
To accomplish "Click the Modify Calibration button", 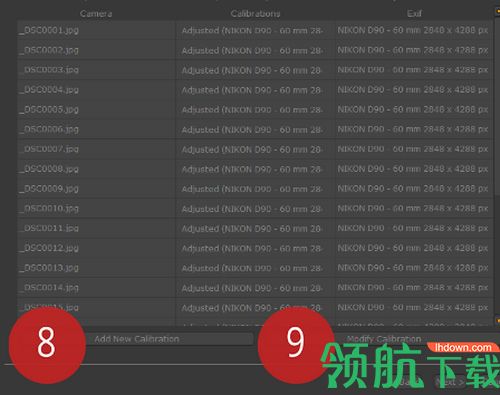I will point(384,339).
